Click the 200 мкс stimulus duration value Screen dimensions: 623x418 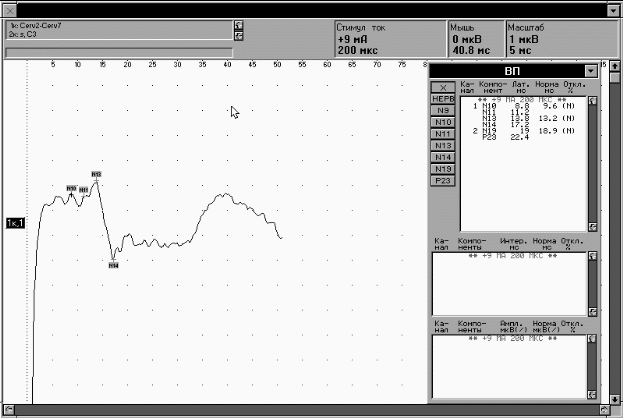click(358, 50)
